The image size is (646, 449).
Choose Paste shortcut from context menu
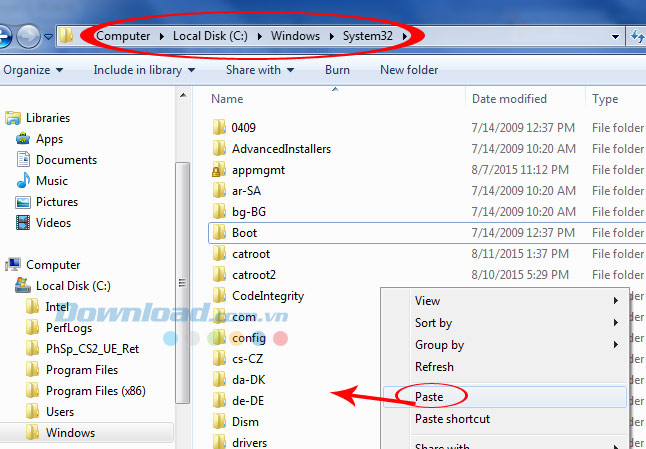[505, 419]
